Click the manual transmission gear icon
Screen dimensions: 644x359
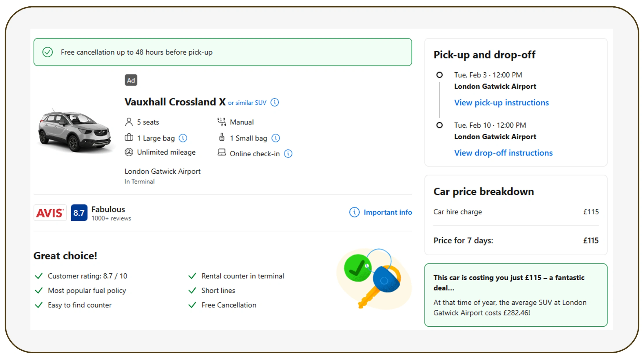222,122
